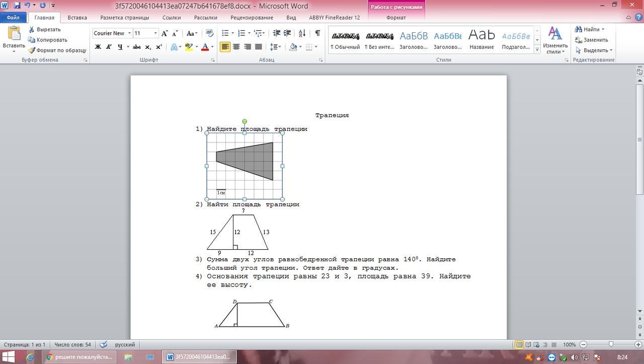Image resolution: width=644 pixels, height=364 pixels.
Task: Click the Google Chrome taskbar button
Action: (x=80, y=357)
